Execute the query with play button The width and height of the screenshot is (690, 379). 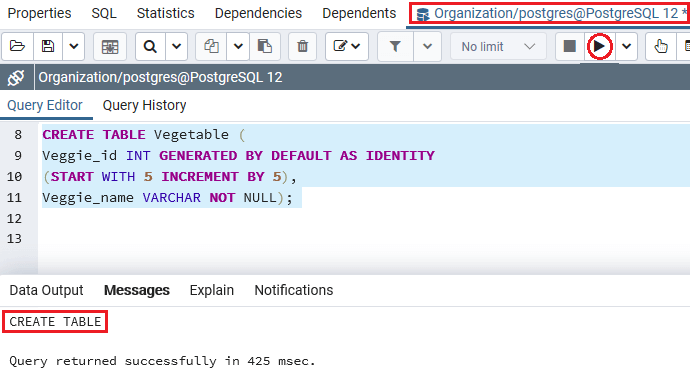599,46
